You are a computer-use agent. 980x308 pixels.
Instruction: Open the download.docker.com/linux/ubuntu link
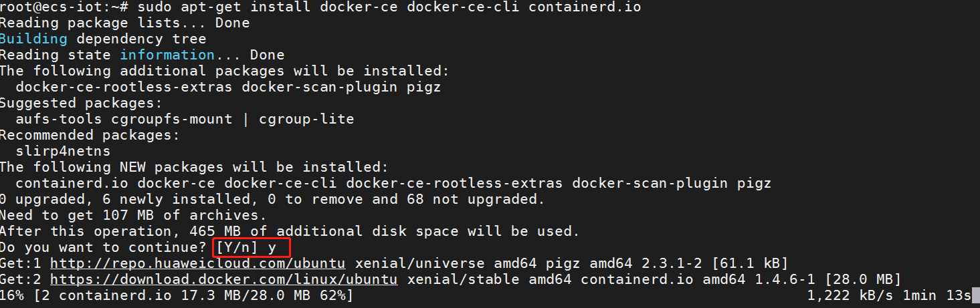223,279
